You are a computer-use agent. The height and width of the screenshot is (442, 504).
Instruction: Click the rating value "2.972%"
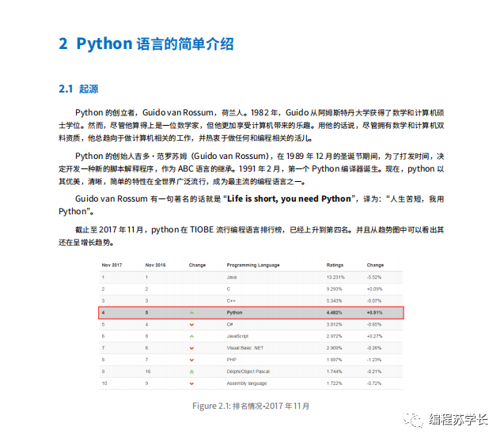[334, 336]
